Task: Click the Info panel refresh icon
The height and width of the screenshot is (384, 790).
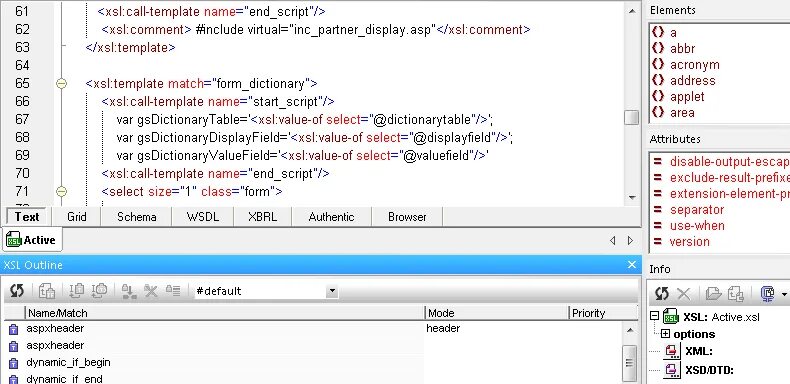Action: (662, 293)
